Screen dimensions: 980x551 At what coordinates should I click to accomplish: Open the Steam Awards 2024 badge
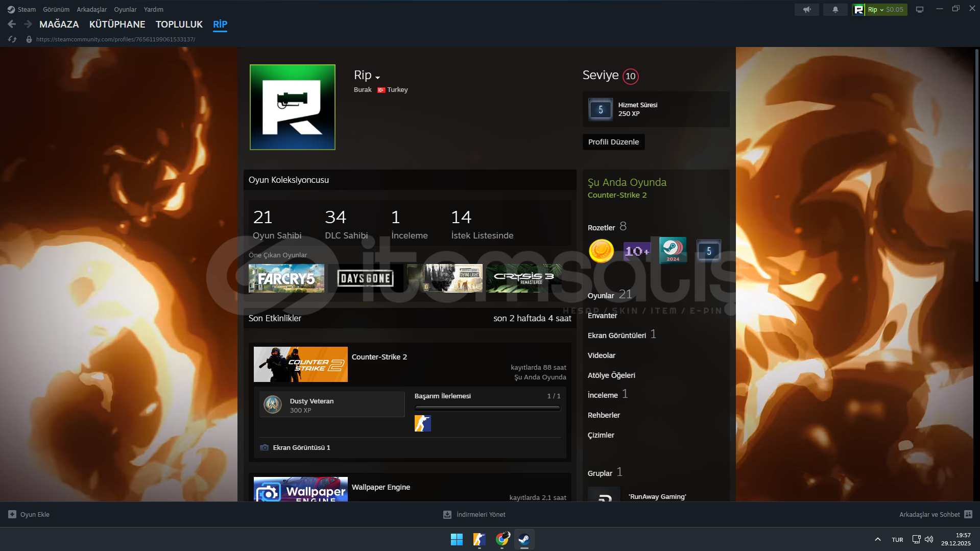point(673,250)
